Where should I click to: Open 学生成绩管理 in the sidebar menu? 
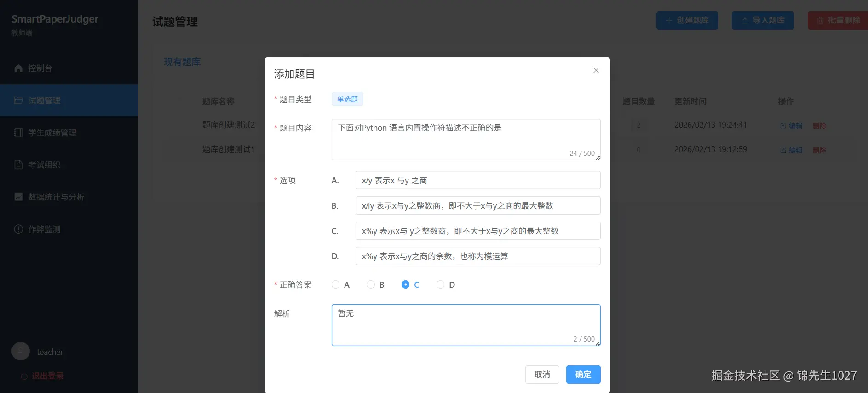69,132
